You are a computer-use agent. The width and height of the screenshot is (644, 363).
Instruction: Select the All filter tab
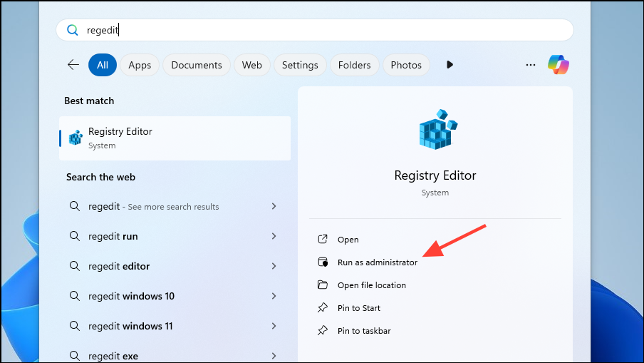pyautogui.click(x=103, y=65)
